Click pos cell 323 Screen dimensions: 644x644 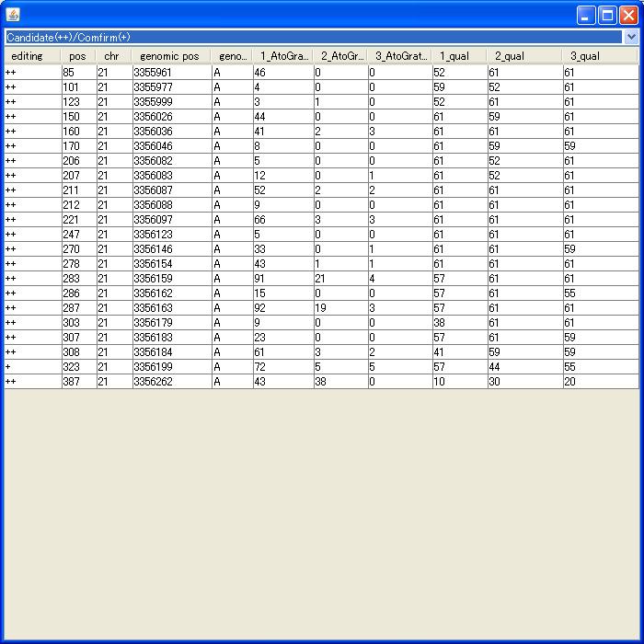point(79,367)
